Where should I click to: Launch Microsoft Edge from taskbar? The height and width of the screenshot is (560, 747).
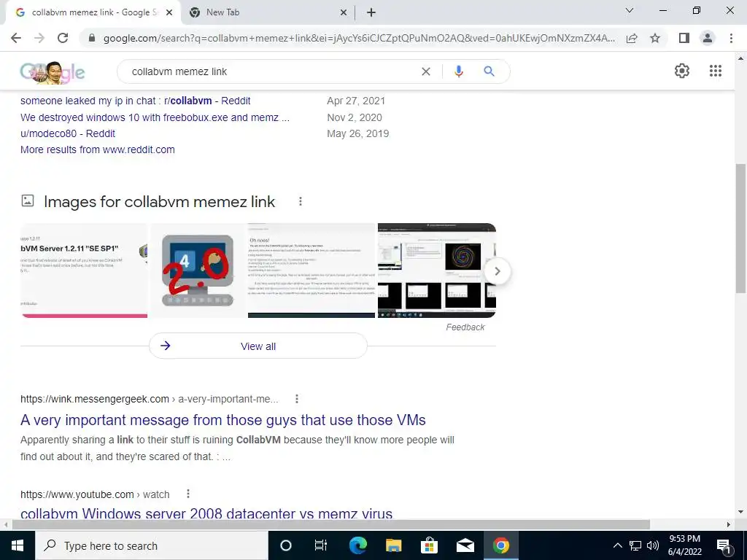pos(357,545)
